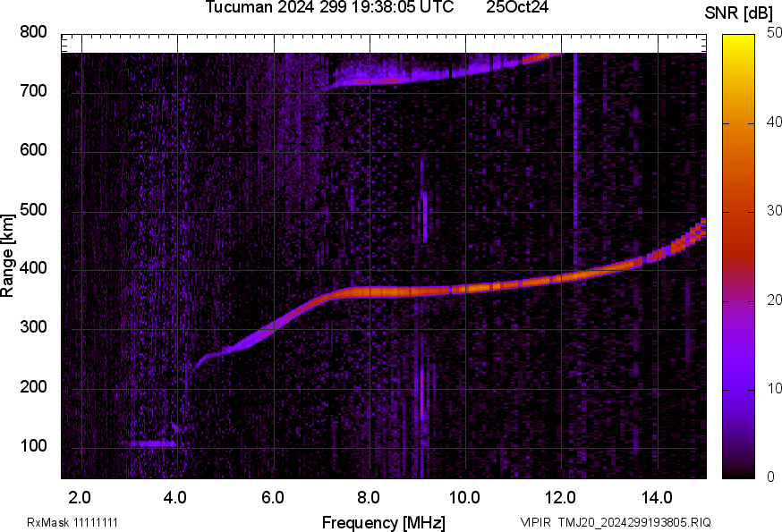Click the second-hop trace near 720 km range

pyautogui.click(x=376, y=81)
